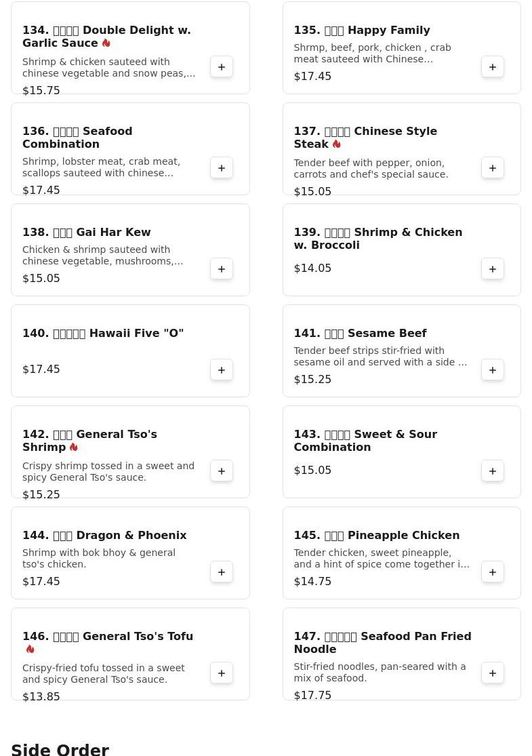Open the Sesame Beef item title
Viewport: 532px width, 756px height.
point(360,333)
